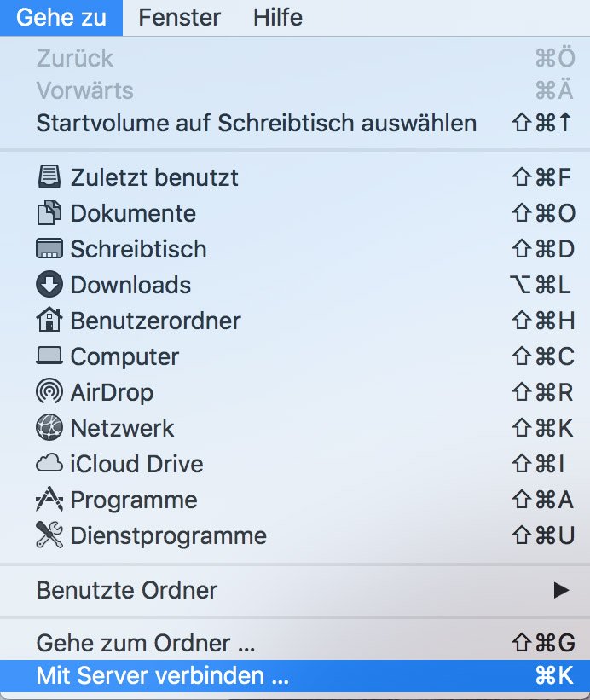Open the Fenster menu
590x700 pixels.
[178, 17]
